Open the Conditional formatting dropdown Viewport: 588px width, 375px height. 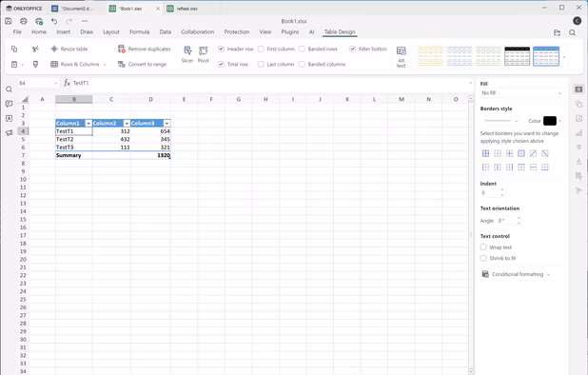point(516,274)
